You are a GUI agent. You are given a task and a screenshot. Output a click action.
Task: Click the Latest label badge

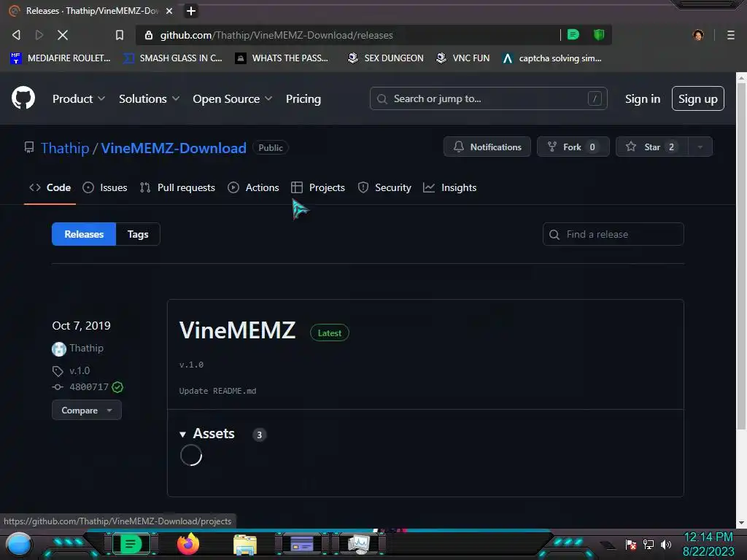[x=329, y=332]
